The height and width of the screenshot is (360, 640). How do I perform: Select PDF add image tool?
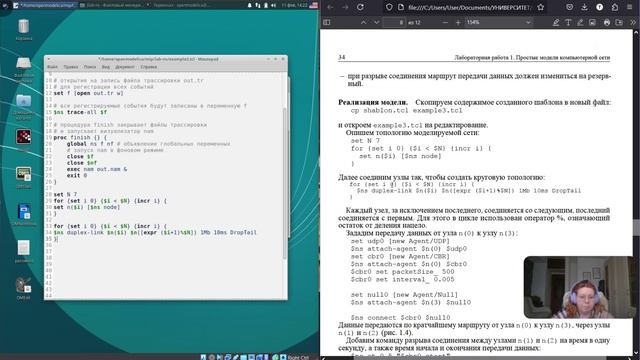592,22
